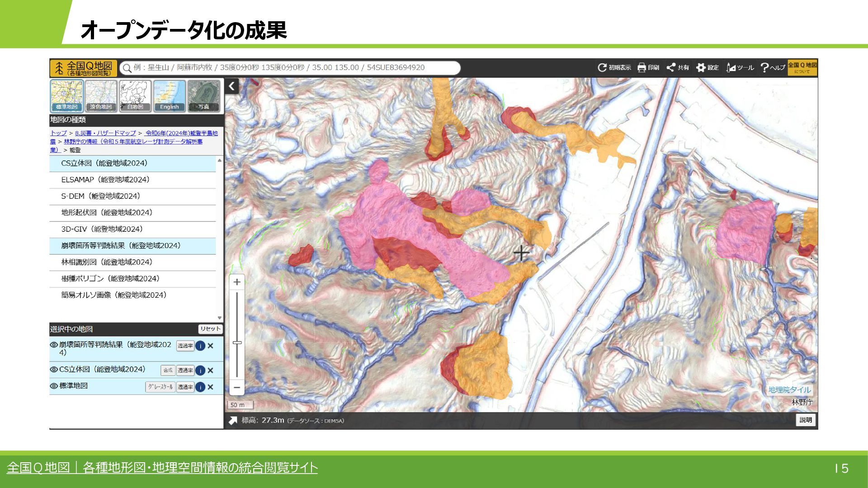The width and height of the screenshot is (868, 488).
Task: Toggle visibility of CS立体図 layer
Action: click(x=54, y=370)
